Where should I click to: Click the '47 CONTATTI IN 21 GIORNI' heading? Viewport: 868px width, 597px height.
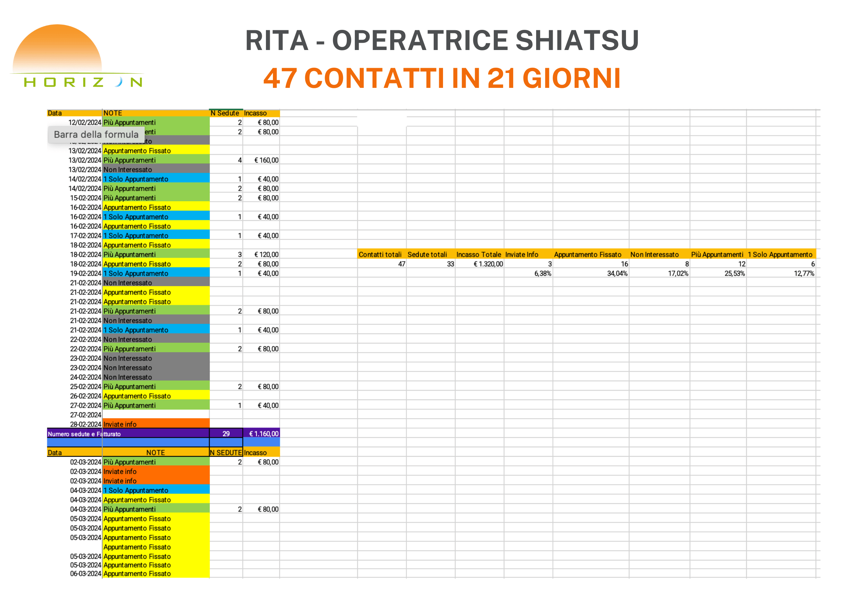tap(442, 78)
